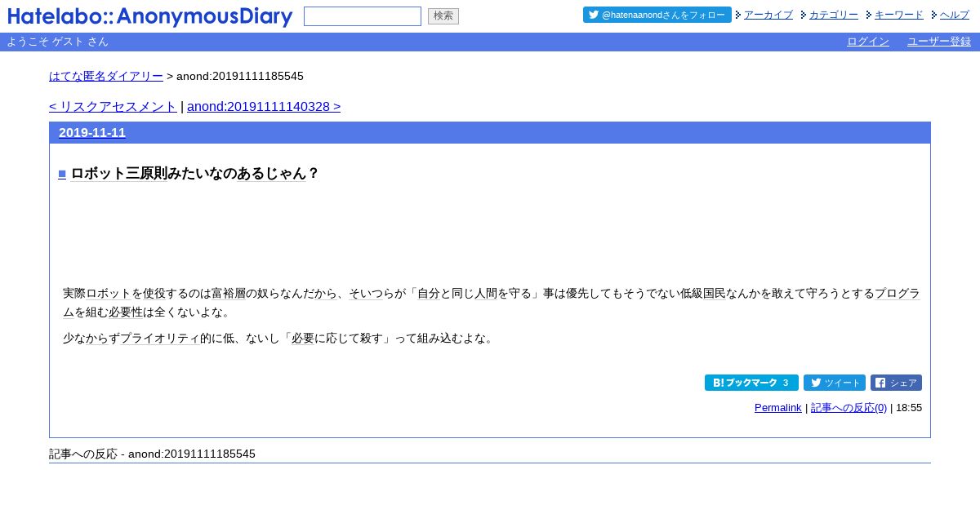980x514 pixels.
Task: Click the 検索 search button
Action: (x=443, y=16)
